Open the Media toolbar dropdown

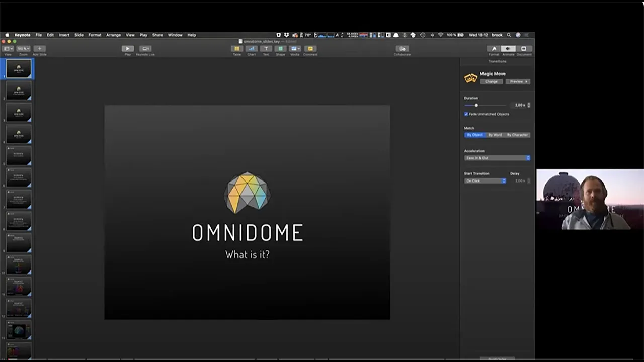pyautogui.click(x=295, y=49)
